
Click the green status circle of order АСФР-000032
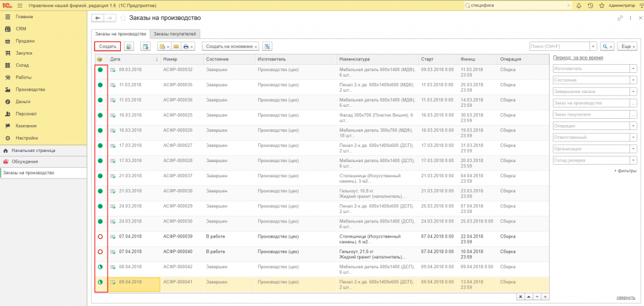100,70
